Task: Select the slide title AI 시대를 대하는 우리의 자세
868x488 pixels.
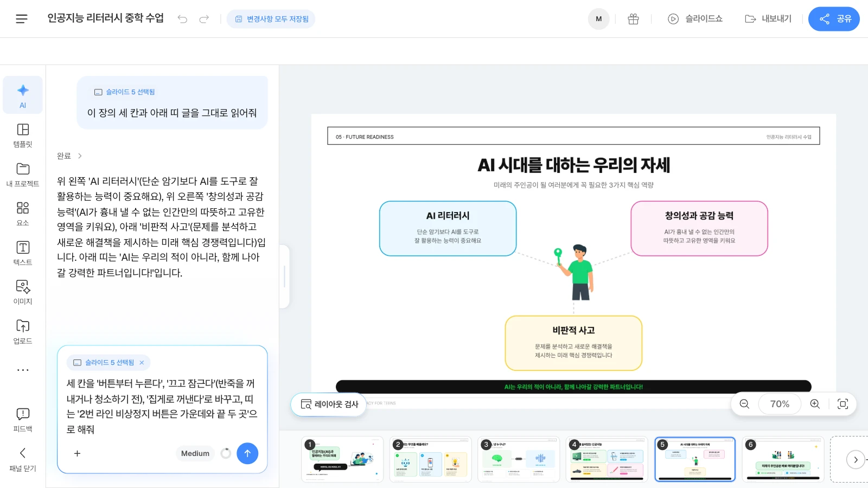Action: pos(573,165)
